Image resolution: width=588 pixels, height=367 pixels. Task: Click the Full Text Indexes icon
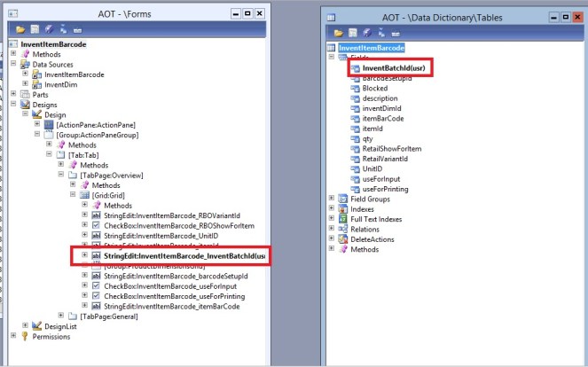coord(342,218)
